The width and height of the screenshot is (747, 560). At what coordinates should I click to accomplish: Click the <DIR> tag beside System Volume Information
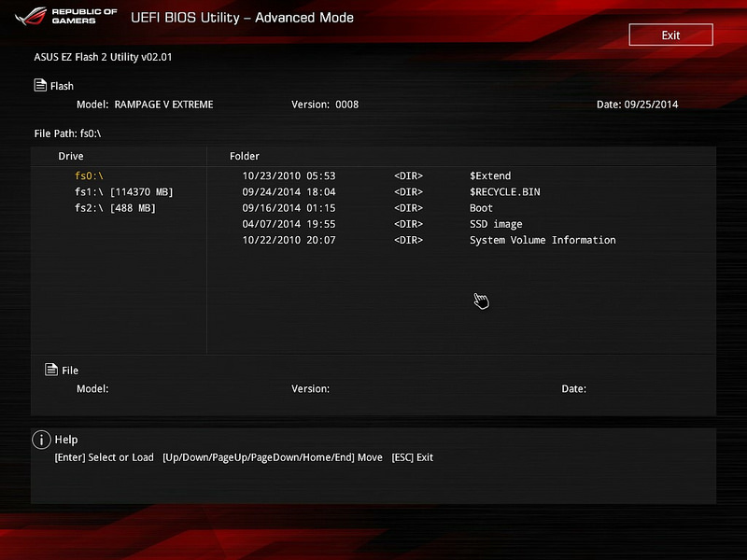point(408,240)
